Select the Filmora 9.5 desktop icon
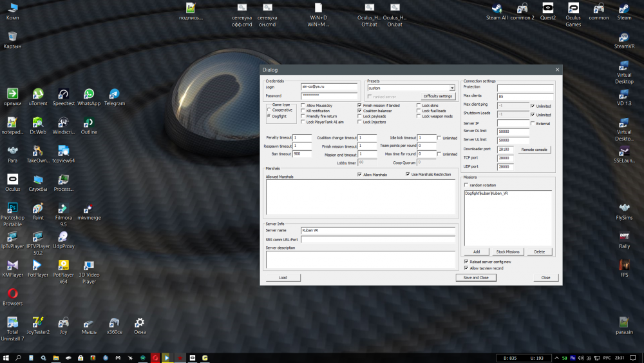This screenshot has width=644, height=363. point(63,208)
